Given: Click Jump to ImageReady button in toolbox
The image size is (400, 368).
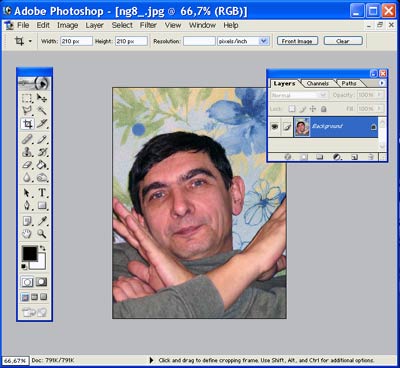Looking at the screenshot, I should [34, 313].
